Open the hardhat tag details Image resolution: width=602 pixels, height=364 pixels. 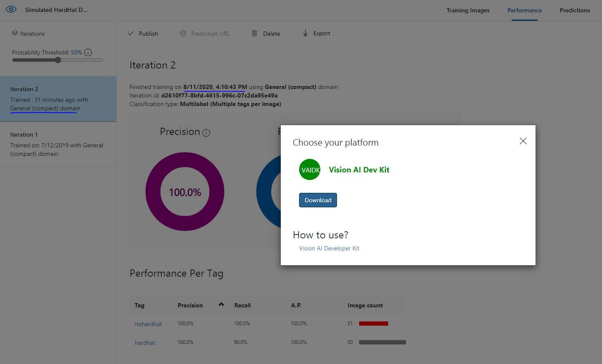pyautogui.click(x=145, y=342)
